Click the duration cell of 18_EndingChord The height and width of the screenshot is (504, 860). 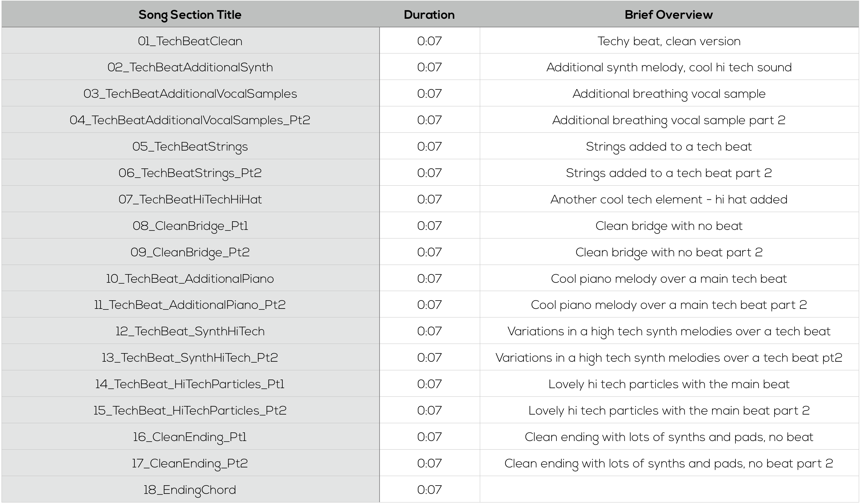(429, 490)
